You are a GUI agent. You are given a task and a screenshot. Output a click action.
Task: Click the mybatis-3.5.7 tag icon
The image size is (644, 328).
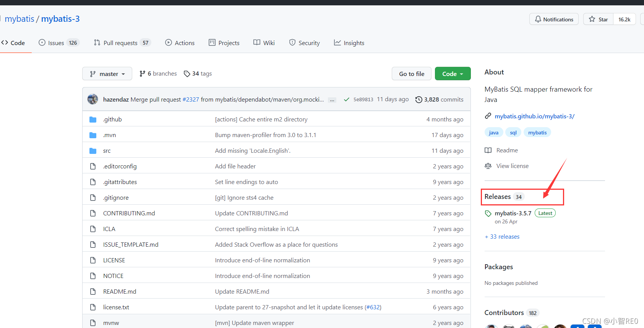tap(488, 213)
